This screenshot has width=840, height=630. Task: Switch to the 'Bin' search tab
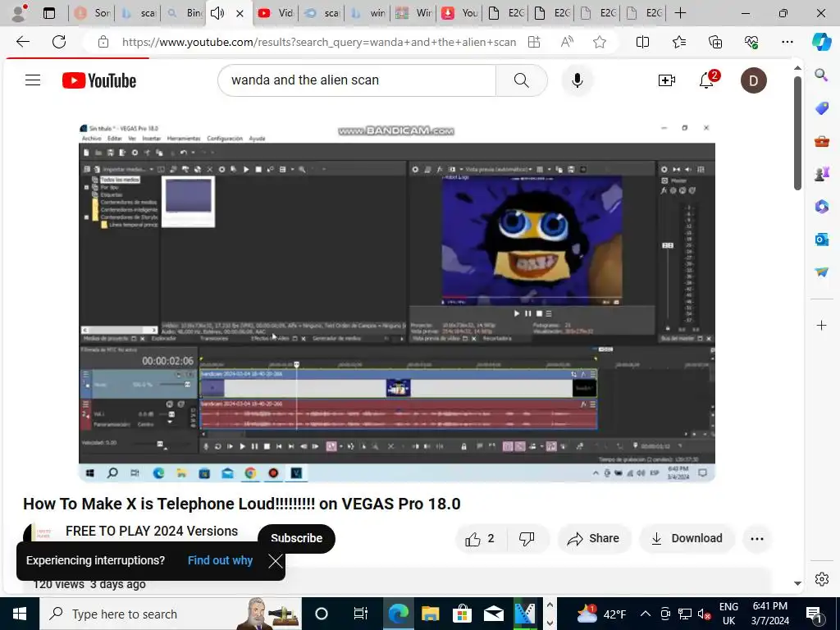tap(184, 13)
